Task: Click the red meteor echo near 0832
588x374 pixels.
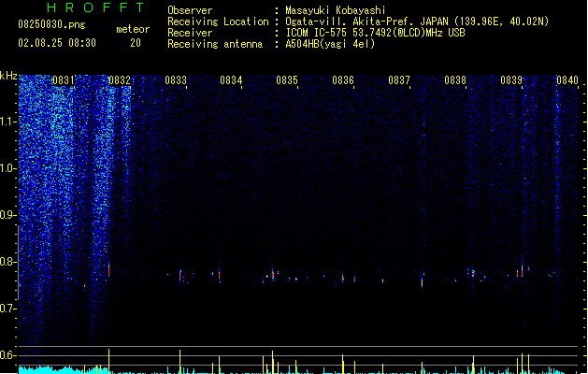Action: click(x=109, y=269)
